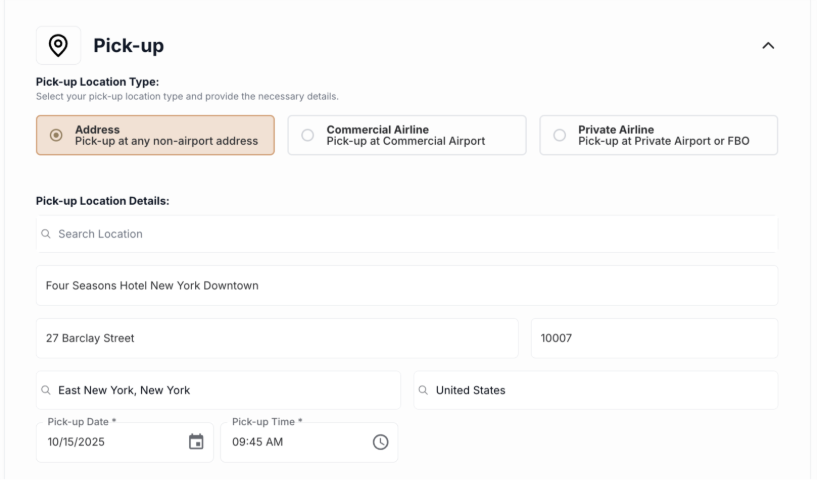Click the country field search icon
This screenshot has height=480, width=817.
[x=424, y=390]
